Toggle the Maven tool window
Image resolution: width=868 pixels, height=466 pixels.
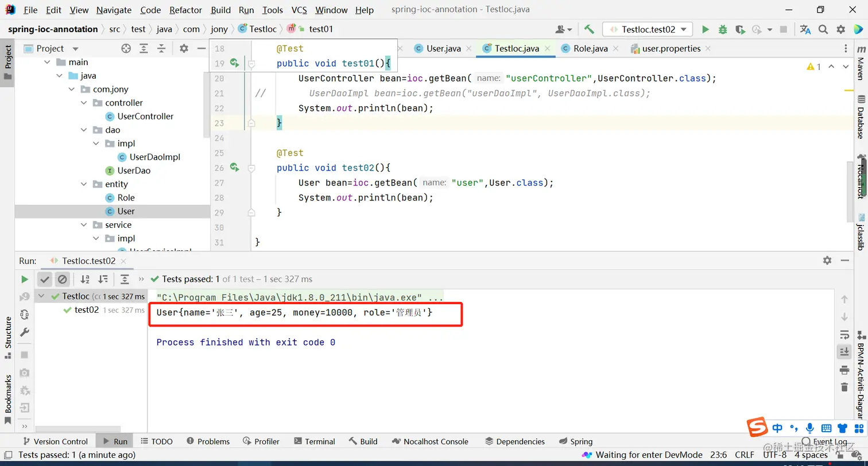pyautogui.click(x=861, y=64)
